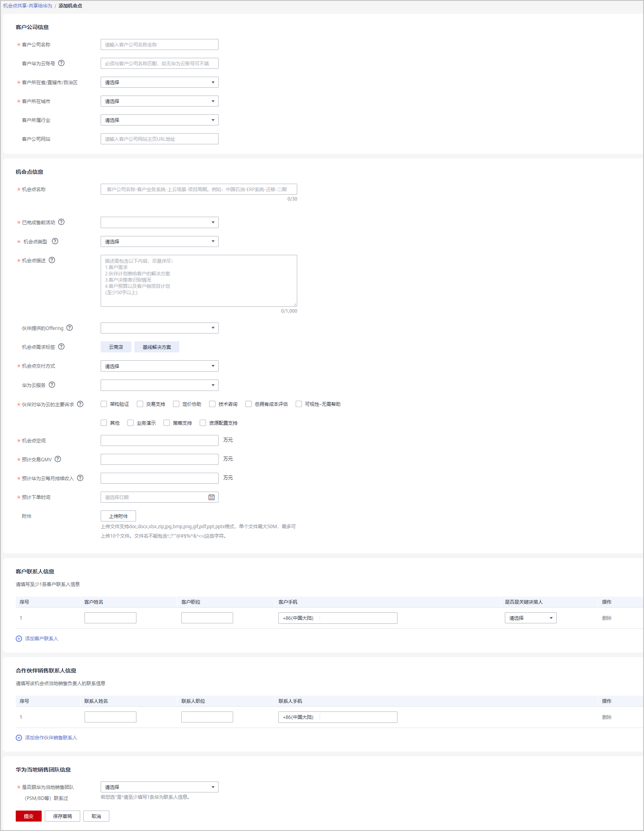The height and width of the screenshot is (831, 644).
Task: Open the 客户所在省/直辖市/自治区 dropdown
Action: click(x=160, y=82)
